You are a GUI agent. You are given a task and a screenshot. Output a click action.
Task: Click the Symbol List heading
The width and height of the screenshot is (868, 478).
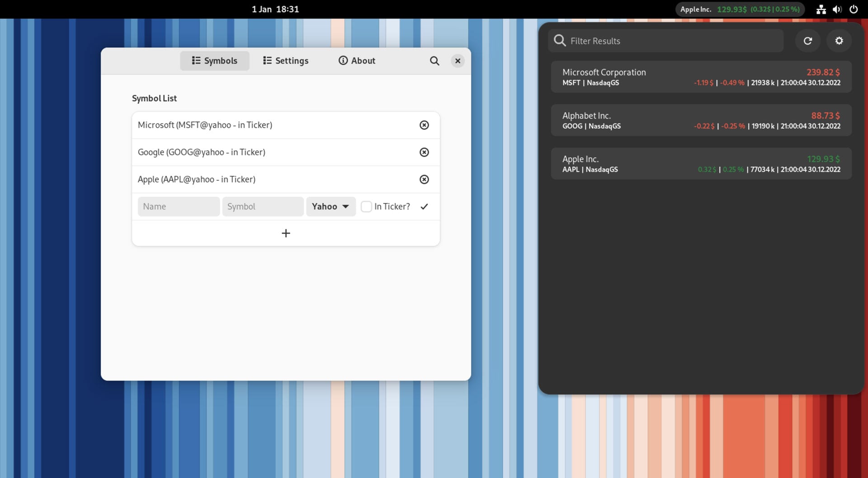[x=154, y=98]
